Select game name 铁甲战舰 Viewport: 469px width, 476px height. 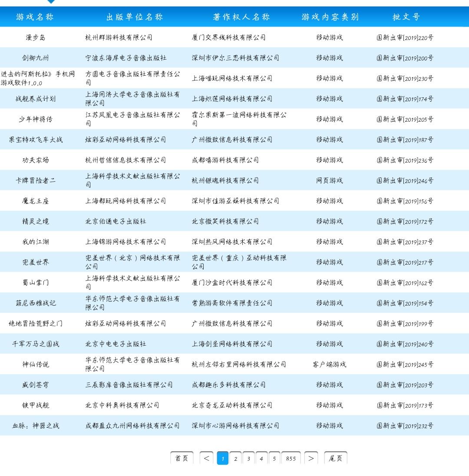tap(36, 405)
